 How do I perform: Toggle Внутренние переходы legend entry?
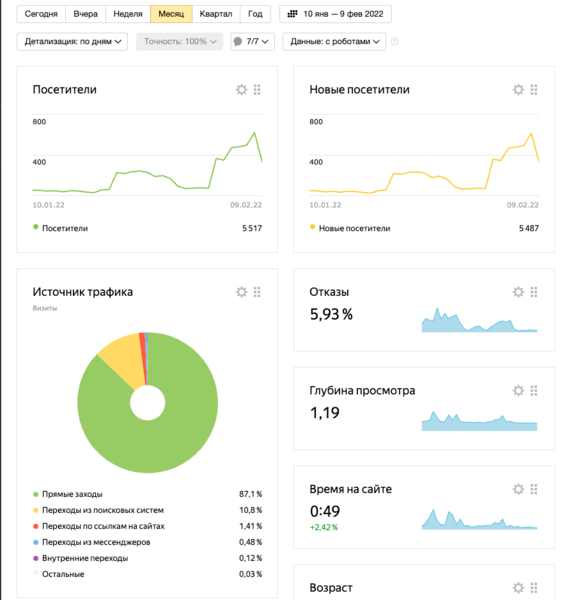(80, 558)
